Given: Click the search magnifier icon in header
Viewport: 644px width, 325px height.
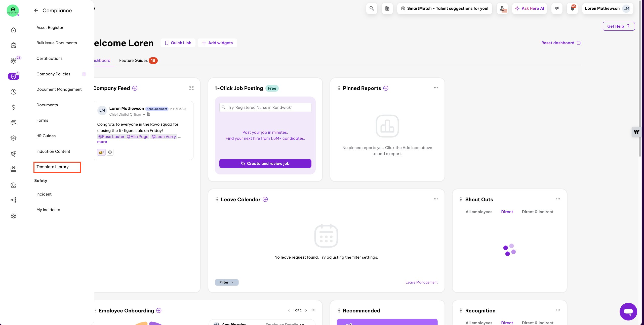Looking at the screenshot, I should 372,9.
